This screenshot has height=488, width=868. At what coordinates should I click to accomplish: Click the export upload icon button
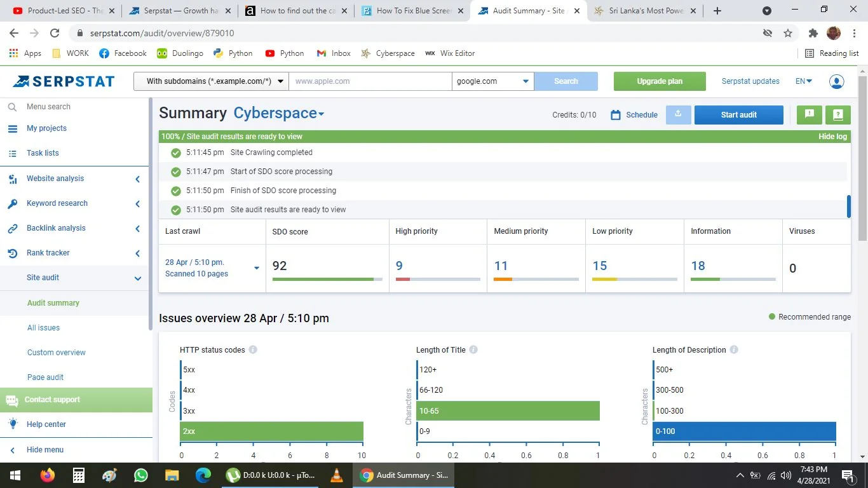point(678,114)
